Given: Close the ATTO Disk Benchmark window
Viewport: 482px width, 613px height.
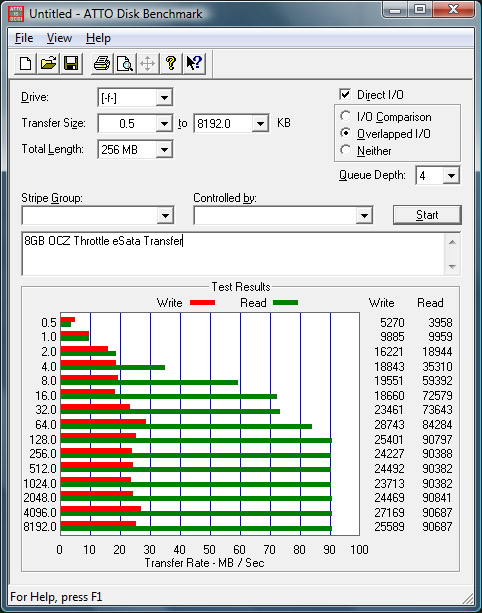Looking at the screenshot, I should coord(453,9).
